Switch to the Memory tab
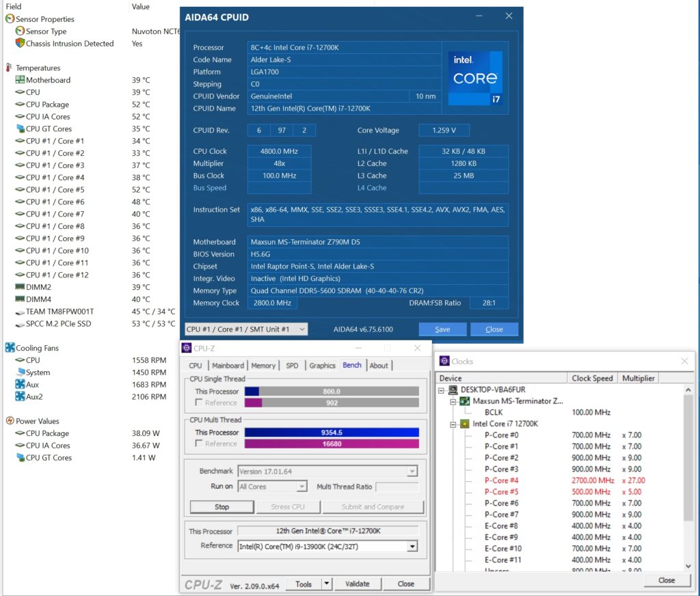The width and height of the screenshot is (700, 596). 263,365
